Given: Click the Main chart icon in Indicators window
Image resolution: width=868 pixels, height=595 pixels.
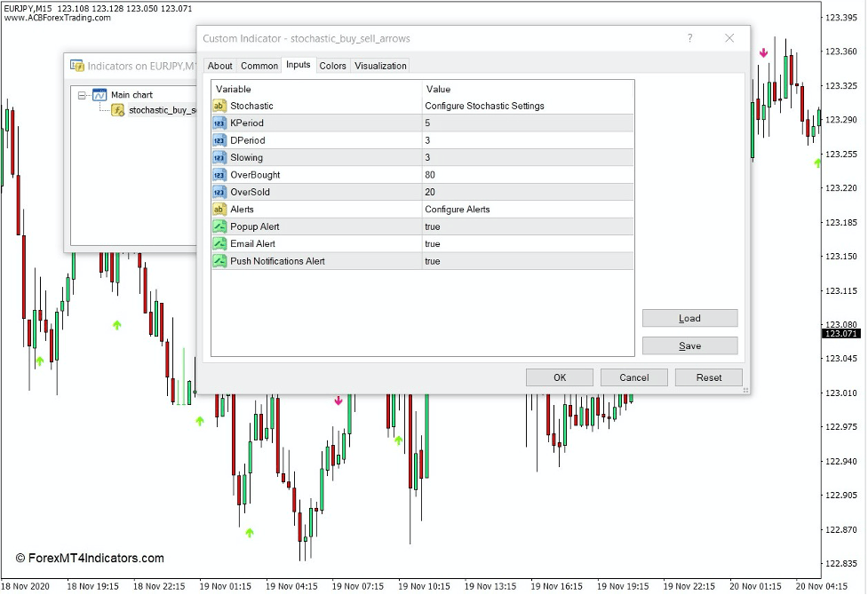Looking at the screenshot, I should pyautogui.click(x=100, y=95).
